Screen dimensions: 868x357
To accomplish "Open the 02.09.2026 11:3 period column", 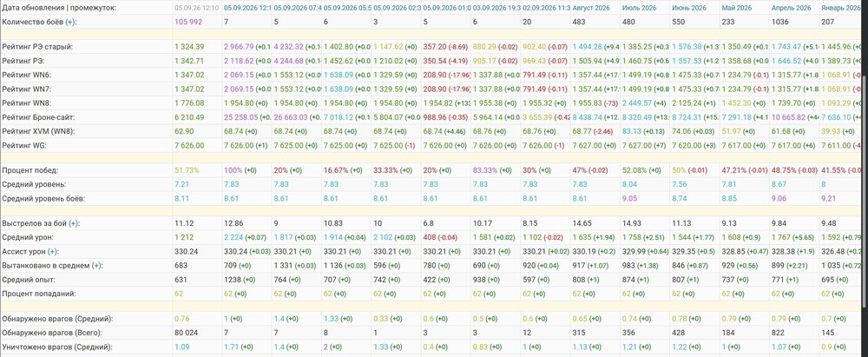I will point(546,8).
